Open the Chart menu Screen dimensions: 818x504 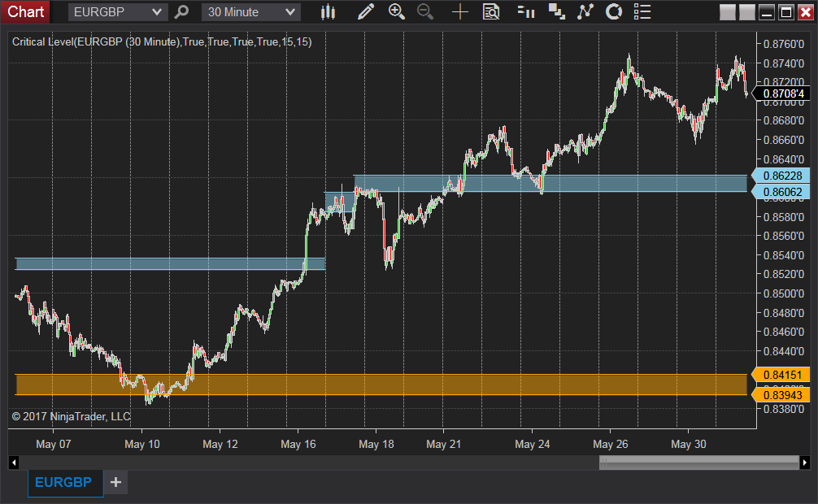click(25, 12)
